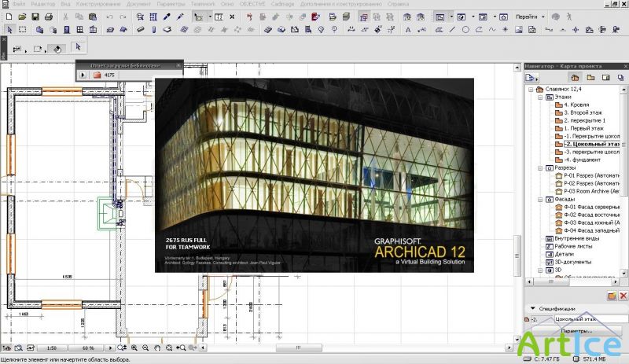Choose the Door tool icon

(x=67, y=30)
